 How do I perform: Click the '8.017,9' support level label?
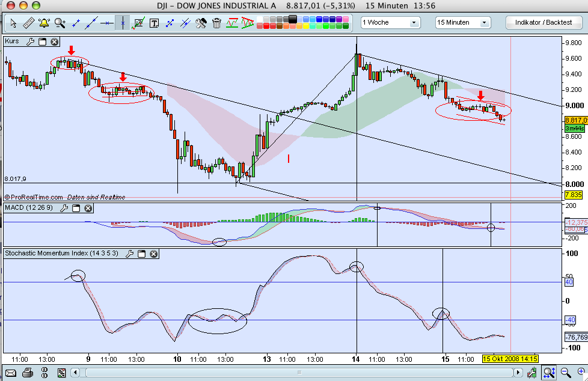point(16,179)
